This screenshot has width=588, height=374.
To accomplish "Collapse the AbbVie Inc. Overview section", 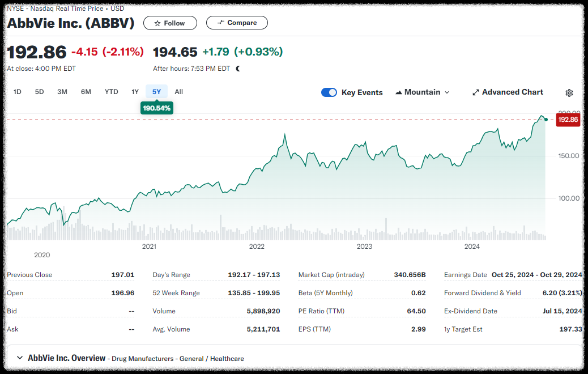I will click(20, 358).
